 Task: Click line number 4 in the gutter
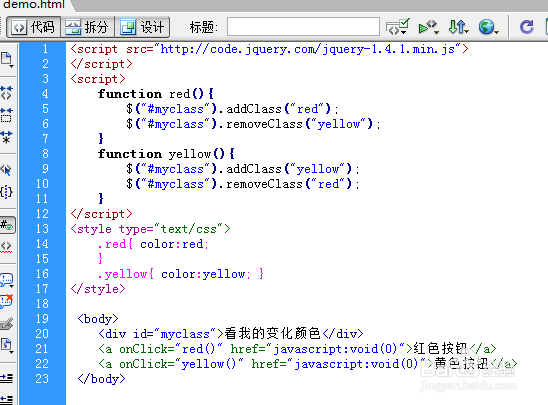45,94
